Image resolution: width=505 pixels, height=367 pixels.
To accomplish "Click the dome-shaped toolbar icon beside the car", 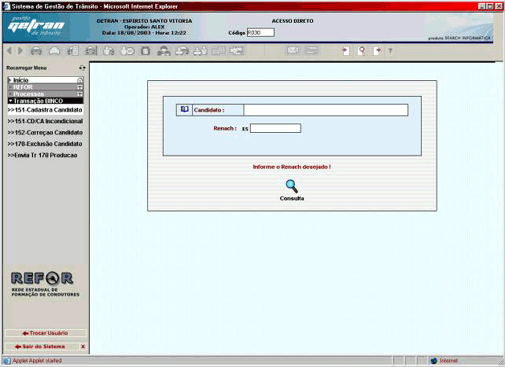I will (x=55, y=51).
